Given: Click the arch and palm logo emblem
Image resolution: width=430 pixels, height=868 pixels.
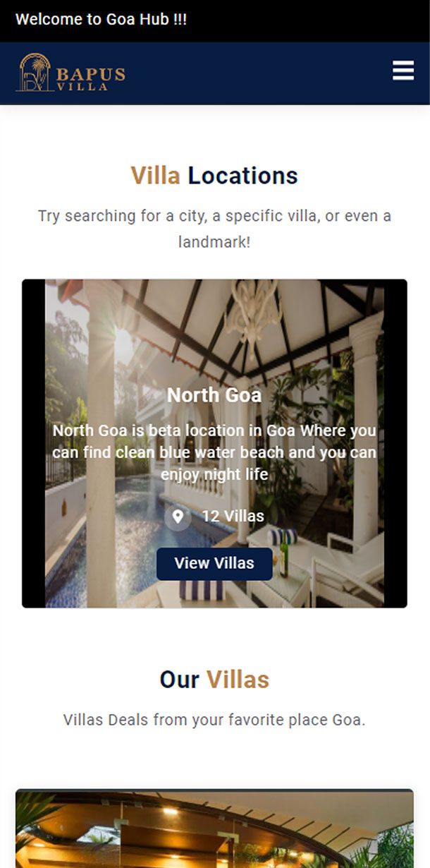Looking at the screenshot, I should click(35, 73).
